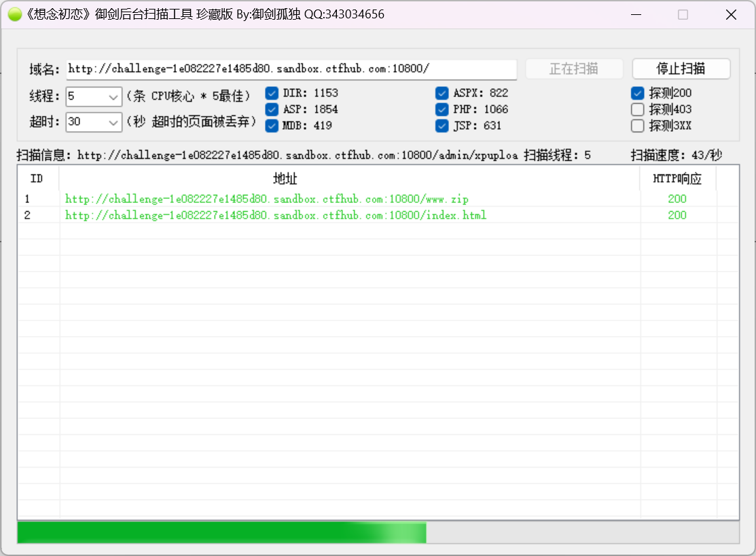
Task: Select the www.zip result row
Action: coord(266,199)
